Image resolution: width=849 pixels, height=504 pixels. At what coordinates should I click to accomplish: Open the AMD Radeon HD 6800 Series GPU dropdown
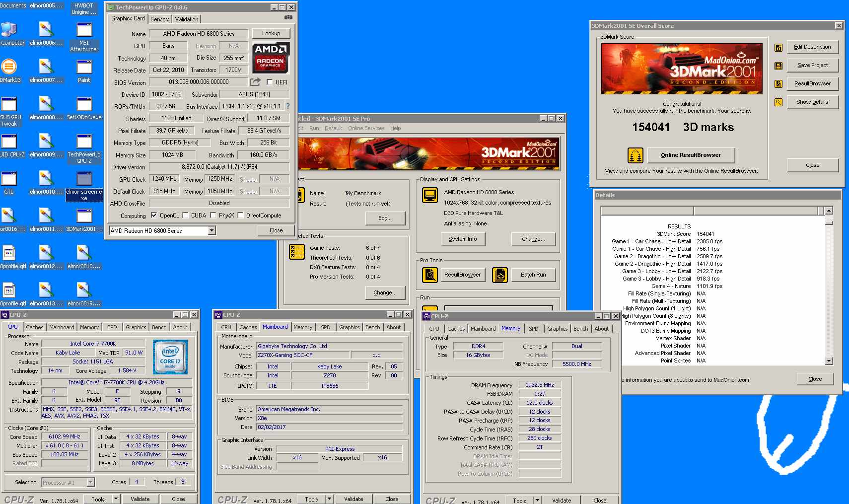pyautogui.click(x=212, y=230)
